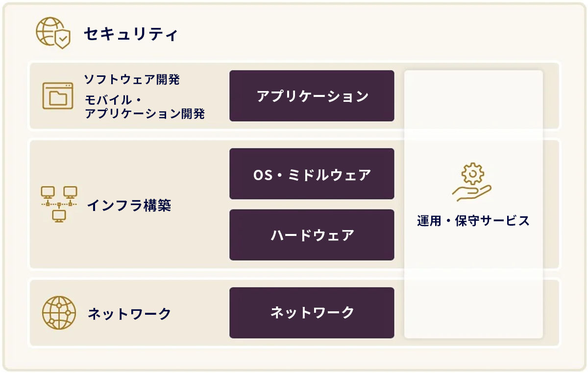Screen dimensions: 588x373
Task: Select the OS・ミドルウェア button
Action: click(x=312, y=174)
